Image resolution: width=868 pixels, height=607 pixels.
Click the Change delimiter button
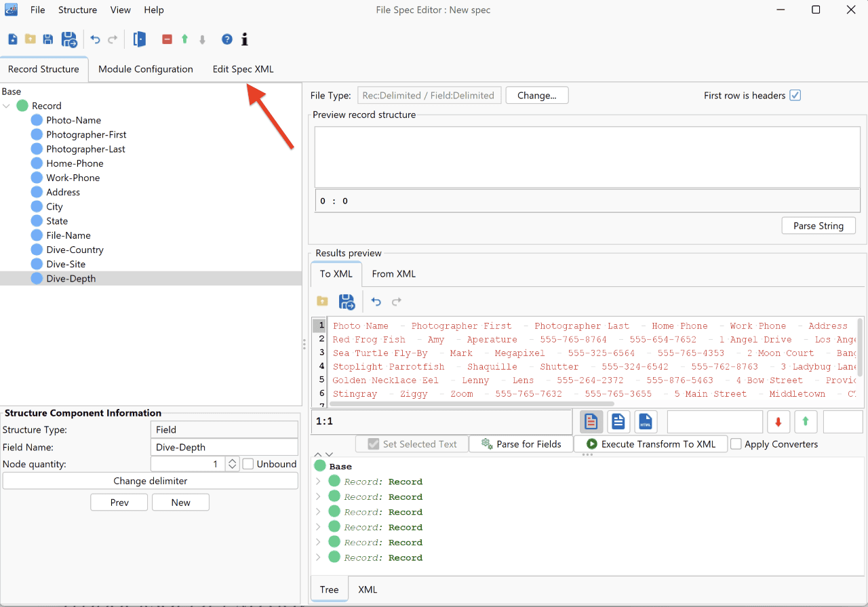pos(151,481)
